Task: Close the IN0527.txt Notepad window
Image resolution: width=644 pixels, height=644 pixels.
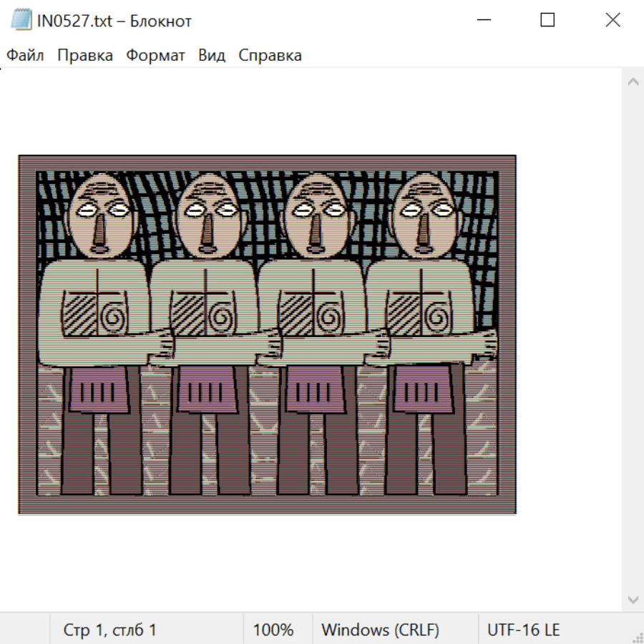Action: 613,21
